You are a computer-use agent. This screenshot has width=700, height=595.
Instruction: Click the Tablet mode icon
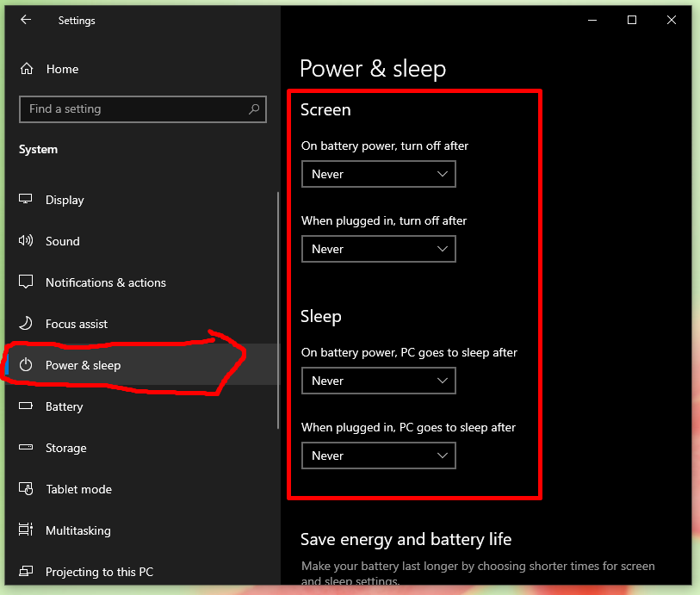click(x=26, y=489)
